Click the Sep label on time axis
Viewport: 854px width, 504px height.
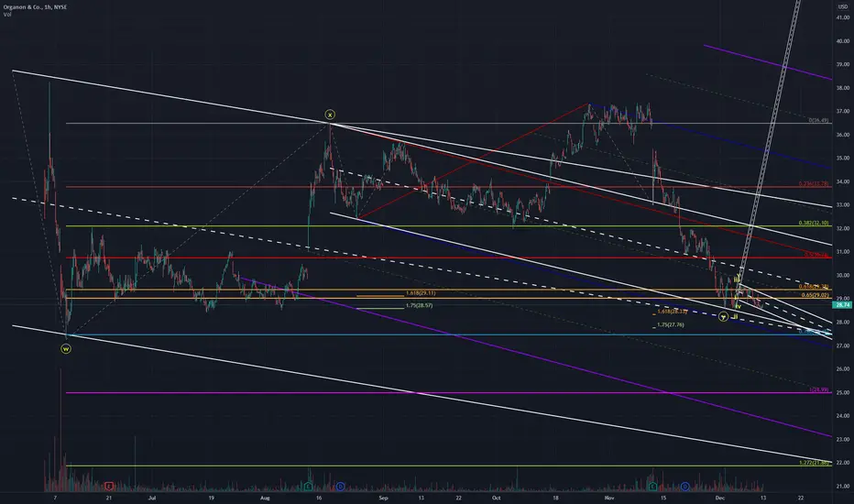tap(383, 498)
